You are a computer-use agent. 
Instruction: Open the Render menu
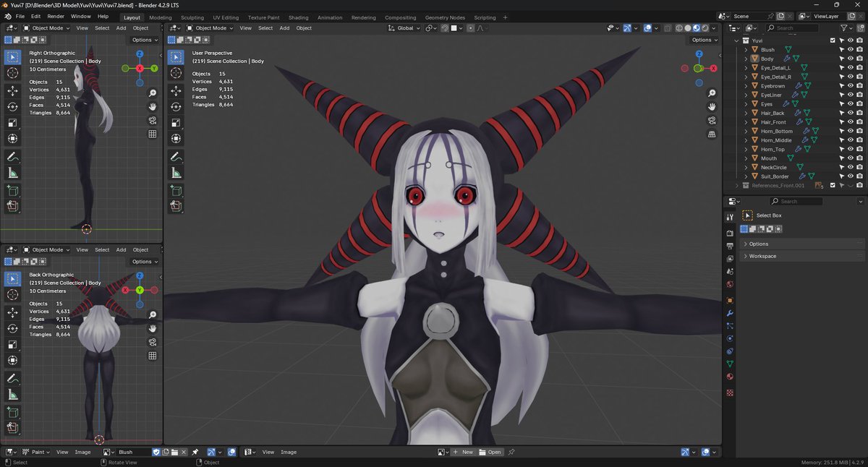point(56,16)
